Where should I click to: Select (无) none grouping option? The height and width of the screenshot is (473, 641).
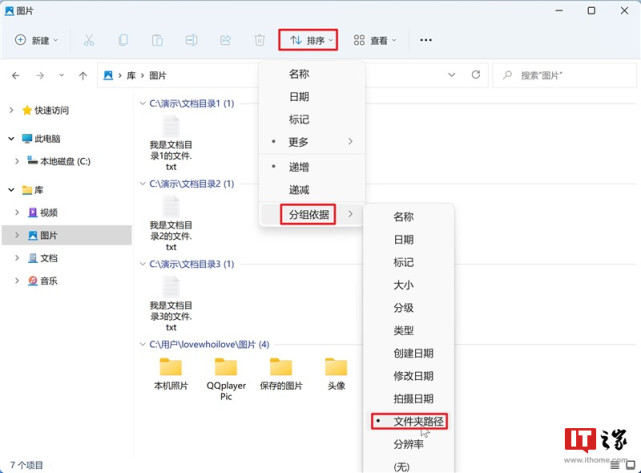point(408,466)
